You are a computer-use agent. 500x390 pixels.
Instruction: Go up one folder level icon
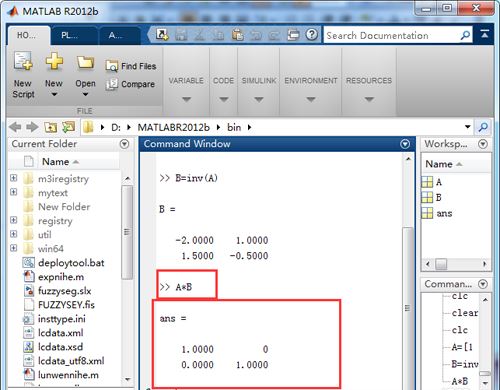pyautogui.click(x=50, y=127)
